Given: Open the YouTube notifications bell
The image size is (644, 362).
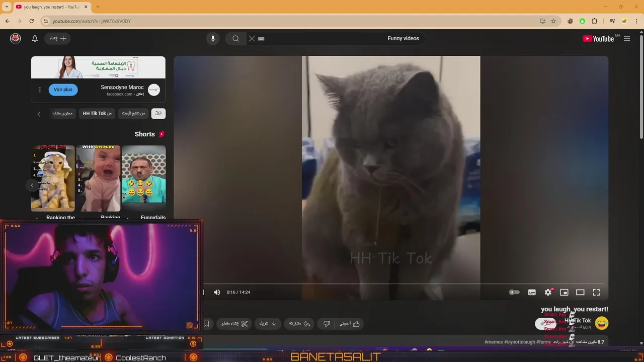Looking at the screenshot, I should [x=35, y=39].
